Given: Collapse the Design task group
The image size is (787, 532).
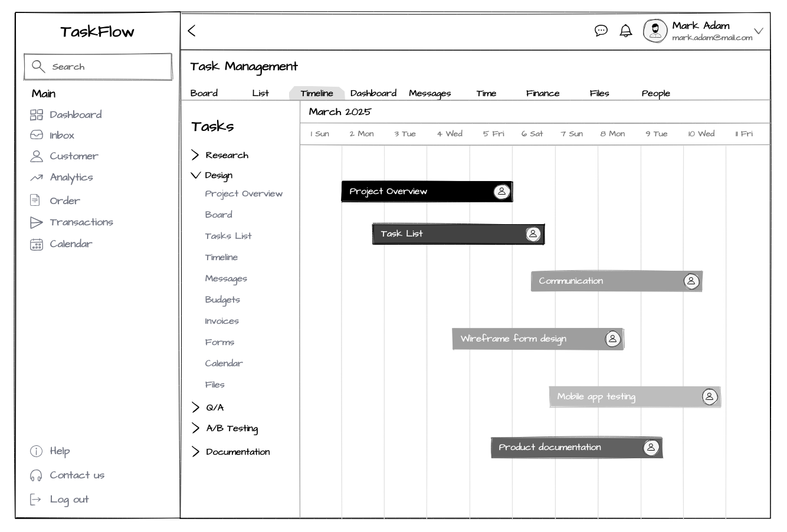Looking at the screenshot, I should coord(196,175).
